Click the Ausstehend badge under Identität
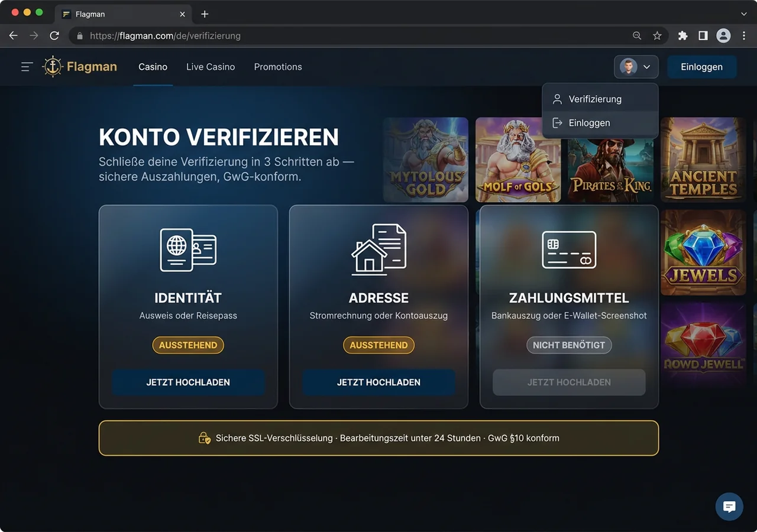Screen dimensions: 757x532 tap(188, 345)
